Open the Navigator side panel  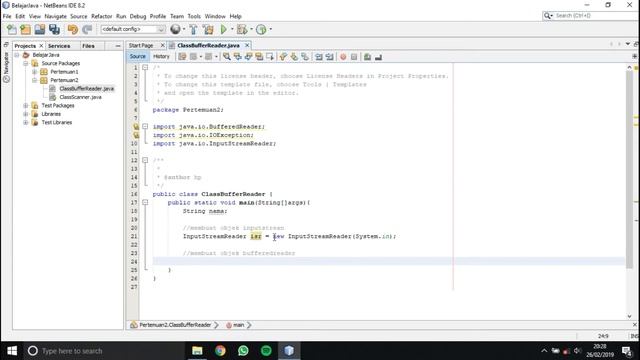click(x=6, y=67)
